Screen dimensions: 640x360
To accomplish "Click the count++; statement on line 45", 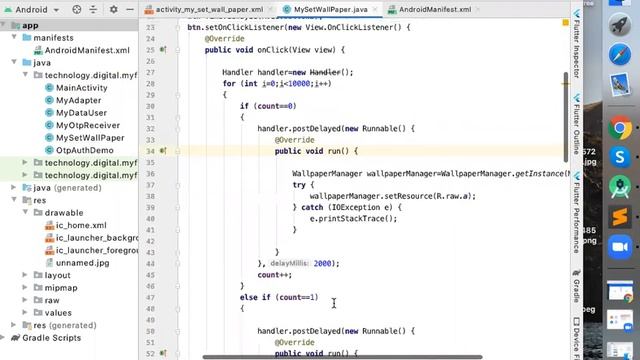I will (274, 275).
